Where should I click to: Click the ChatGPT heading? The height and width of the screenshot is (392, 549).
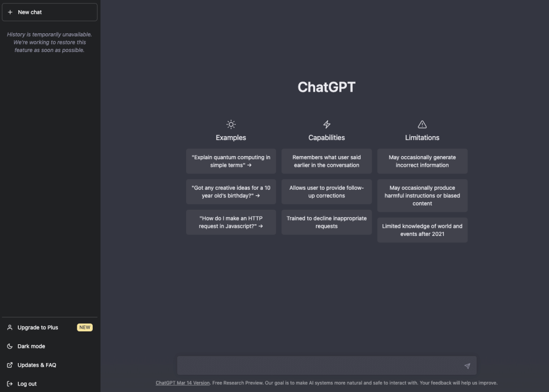click(x=327, y=87)
